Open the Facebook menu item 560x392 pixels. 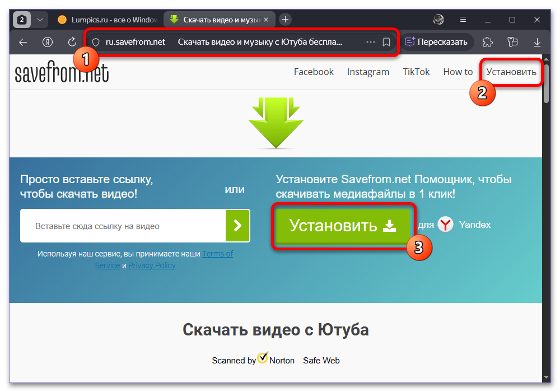coord(314,72)
